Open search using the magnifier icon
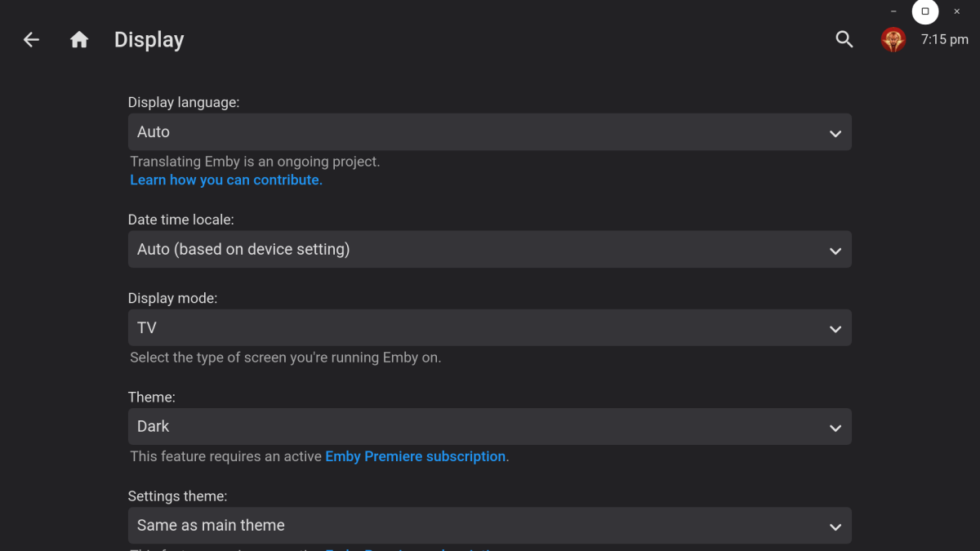Viewport: 980px width, 551px height. (844, 39)
